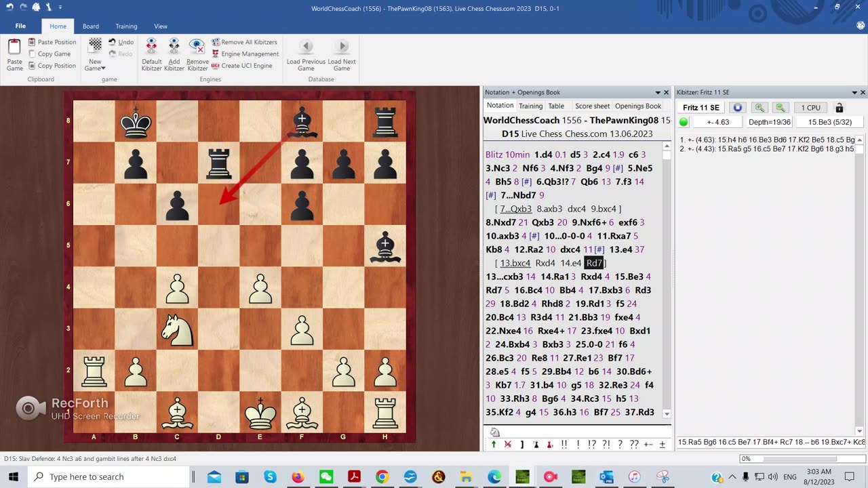
Task: Open the Score sheet tab
Action: [592, 106]
